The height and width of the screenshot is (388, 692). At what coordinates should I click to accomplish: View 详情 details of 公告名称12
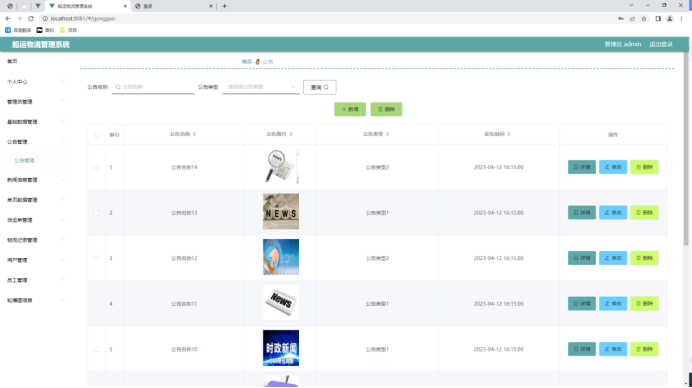pyautogui.click(x=582, y=258)
